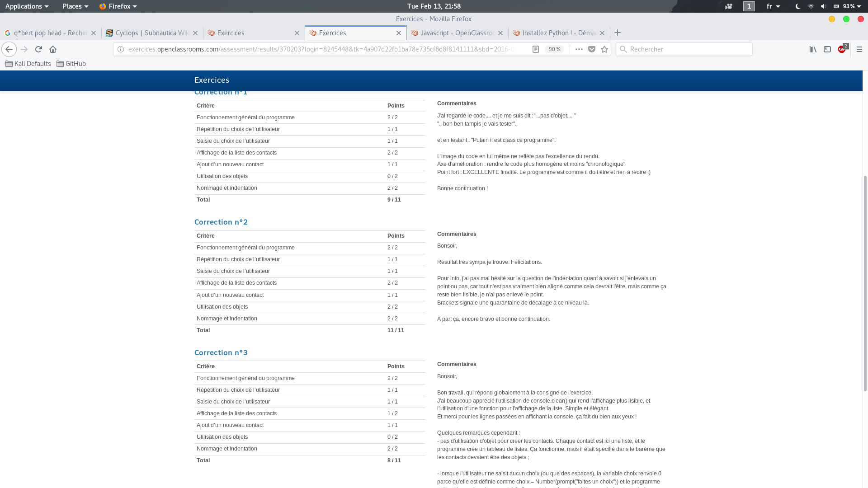Toggle reader view icon in address bar
Viewport: 868px width, 488px height.
click(536, 49)
